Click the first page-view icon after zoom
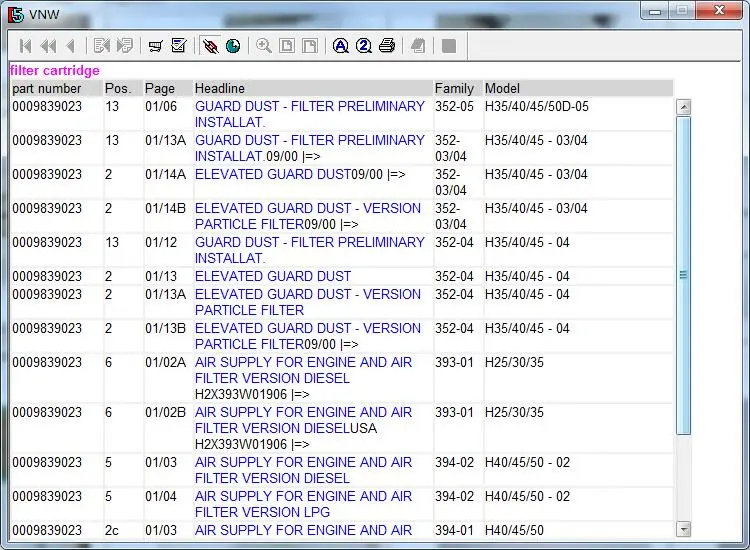Viewport: 750px width, 550px height. [x=287, y=46]
